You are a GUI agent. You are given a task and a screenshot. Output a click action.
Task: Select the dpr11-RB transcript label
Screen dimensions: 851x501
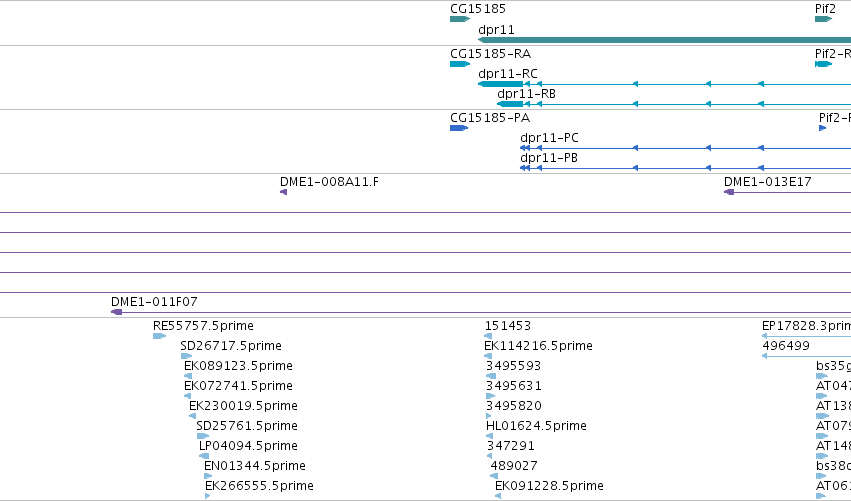(x=526, y=94)
